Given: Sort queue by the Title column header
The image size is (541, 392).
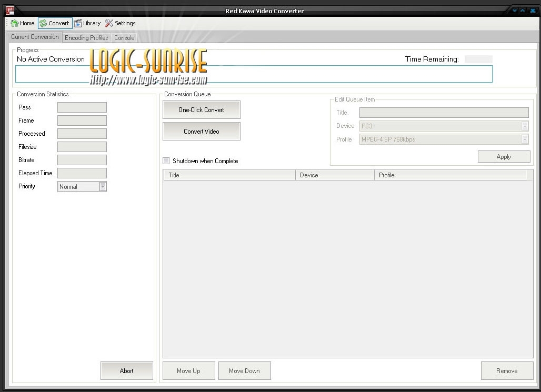Looking at the screenshot, I should click(x=229, y=175).
